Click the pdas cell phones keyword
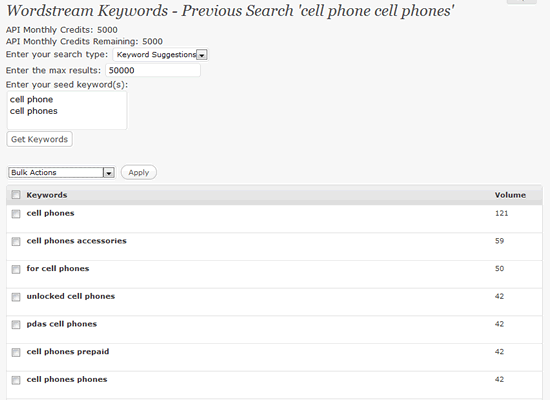Image resolution: width=550 pixels, height=400 pixels. (62, 324)
